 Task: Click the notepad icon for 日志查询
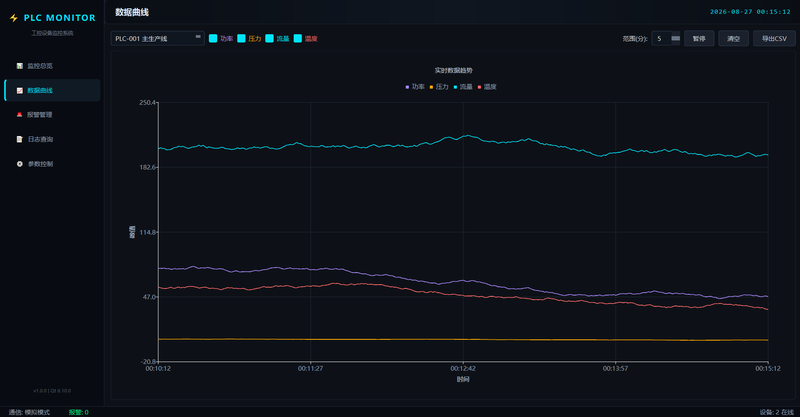(19, 139)
